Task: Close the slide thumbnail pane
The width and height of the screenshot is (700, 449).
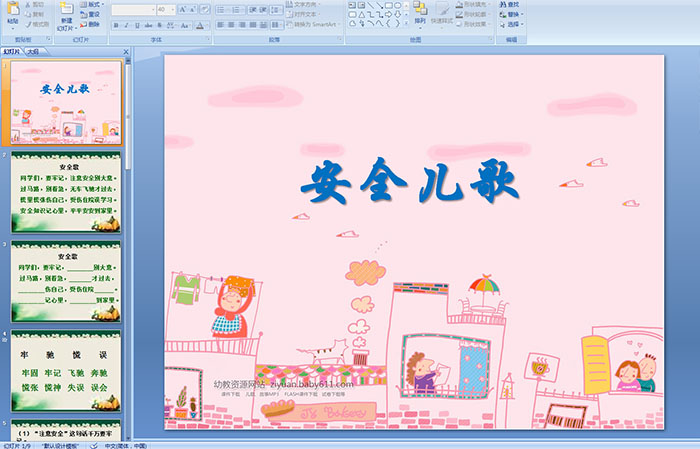Action: point(127,51)
